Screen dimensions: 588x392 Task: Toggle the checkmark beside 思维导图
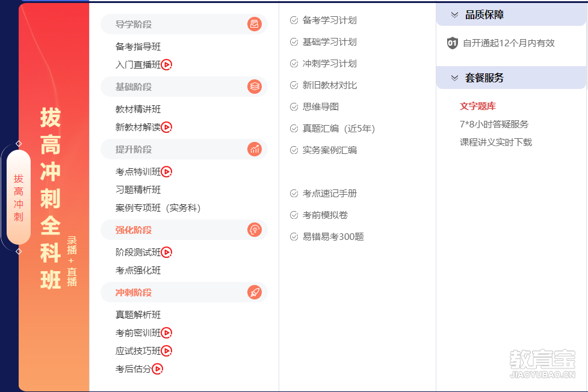[x=294, y=107]
